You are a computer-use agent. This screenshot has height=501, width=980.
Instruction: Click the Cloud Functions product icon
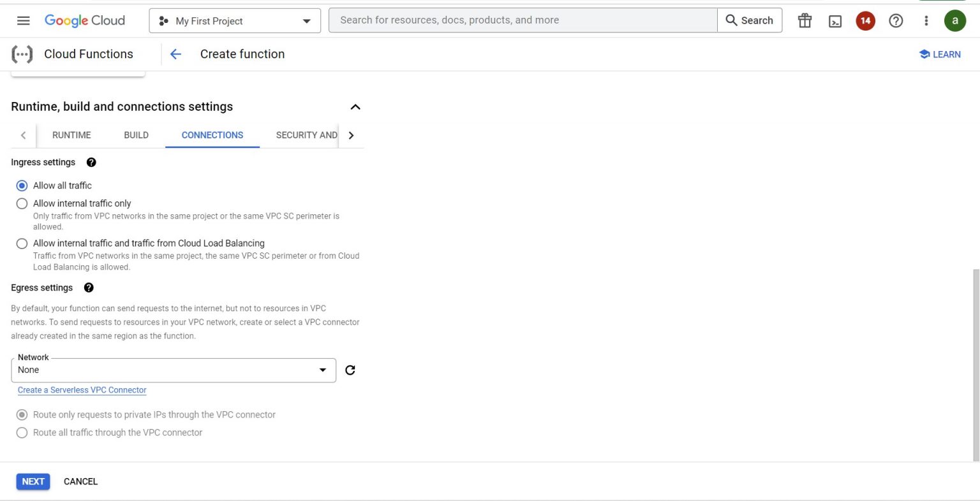22,54
